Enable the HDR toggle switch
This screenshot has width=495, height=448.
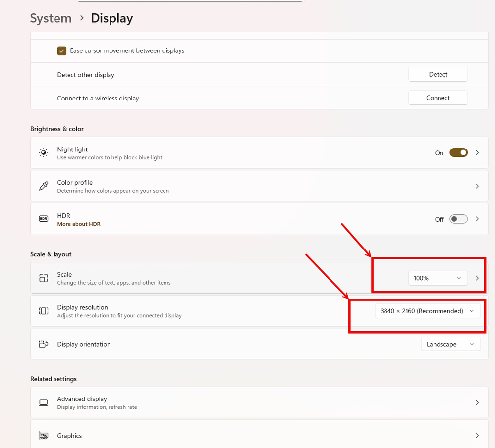point(458,219)
